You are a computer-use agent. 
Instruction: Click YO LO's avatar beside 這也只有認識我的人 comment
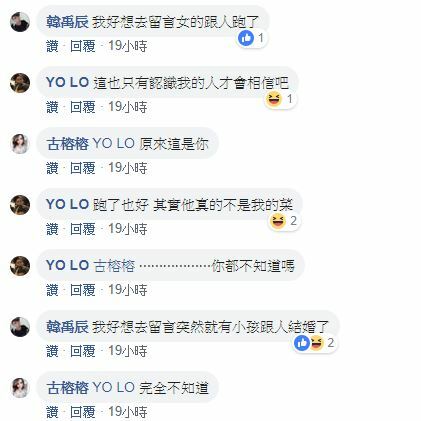tap(20, 83)
